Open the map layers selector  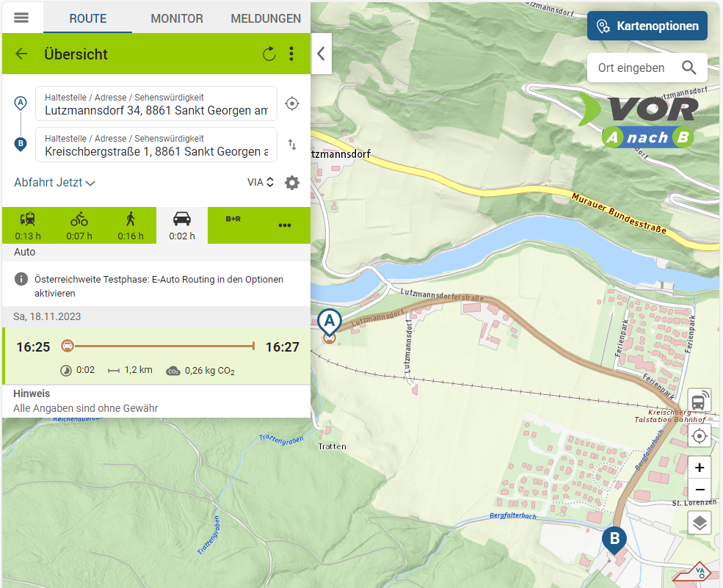(700, 523)
